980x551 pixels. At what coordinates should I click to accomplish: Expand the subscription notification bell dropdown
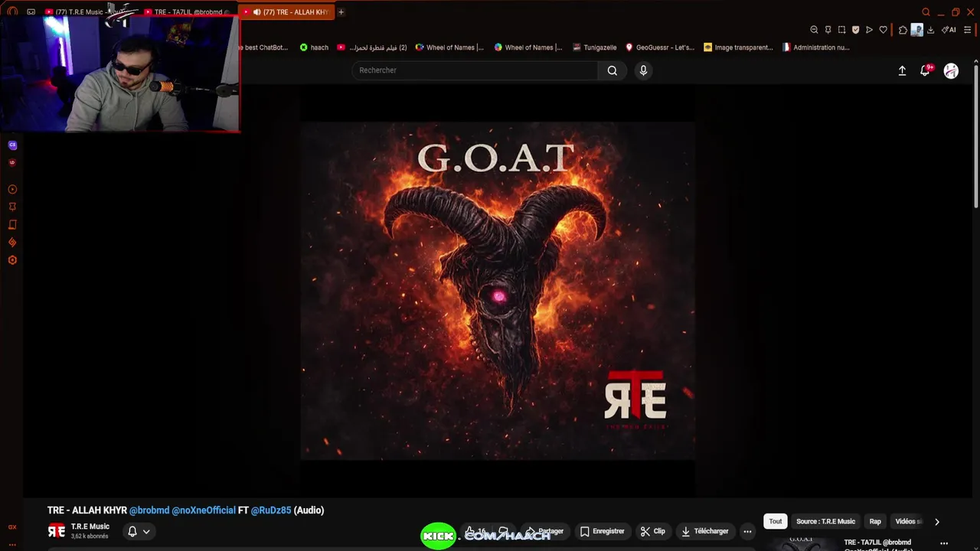click(139, 531)
